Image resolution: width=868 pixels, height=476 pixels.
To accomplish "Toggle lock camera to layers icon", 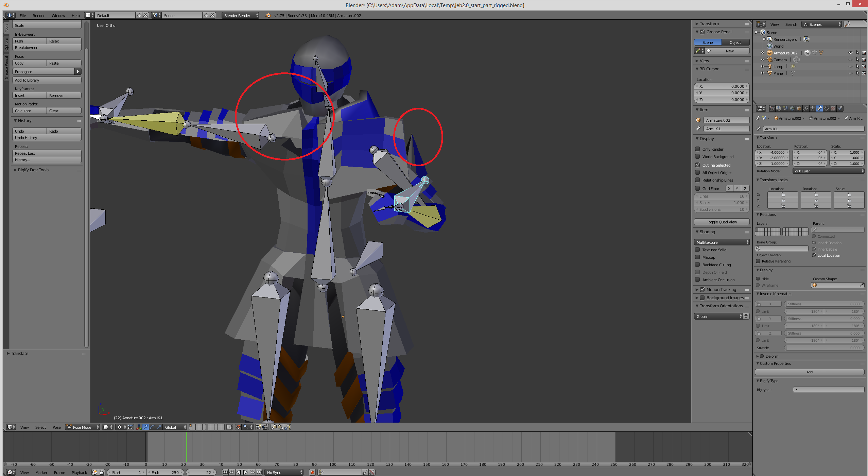I will pyautogui.click(x=230, y=427).
